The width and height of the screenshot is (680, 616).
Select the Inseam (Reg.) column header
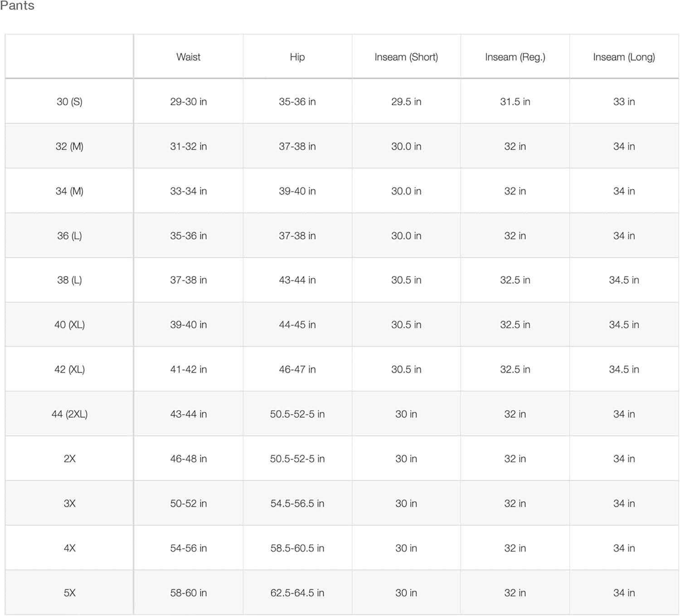click(515, 57)
